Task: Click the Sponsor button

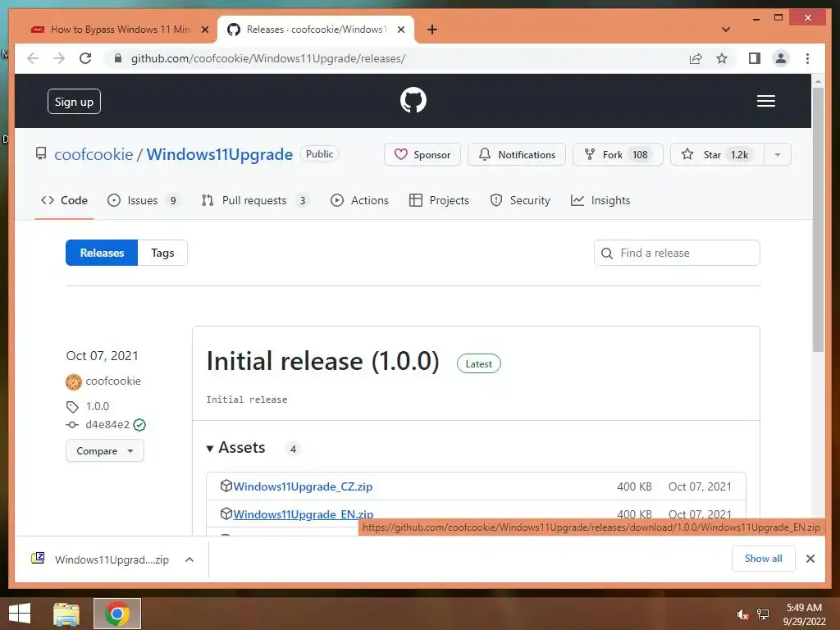Action: click(422, 155)
